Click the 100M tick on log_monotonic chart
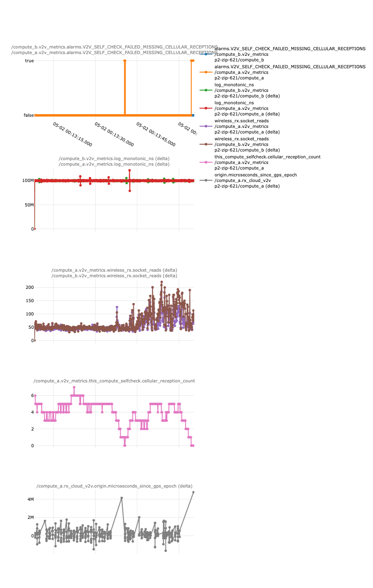This screenshot has height=588, width=373. click(x=28, y=180)
